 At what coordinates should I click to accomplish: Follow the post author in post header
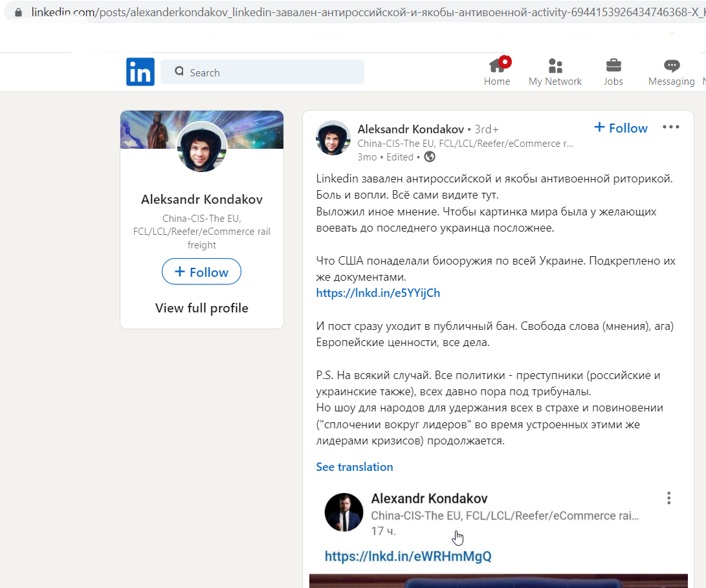point(621,128)
